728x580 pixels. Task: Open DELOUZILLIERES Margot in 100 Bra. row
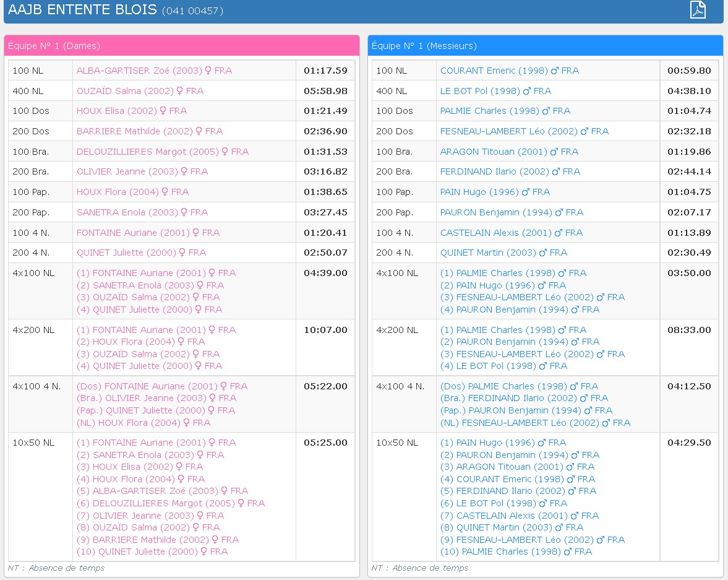coord(163,152)
